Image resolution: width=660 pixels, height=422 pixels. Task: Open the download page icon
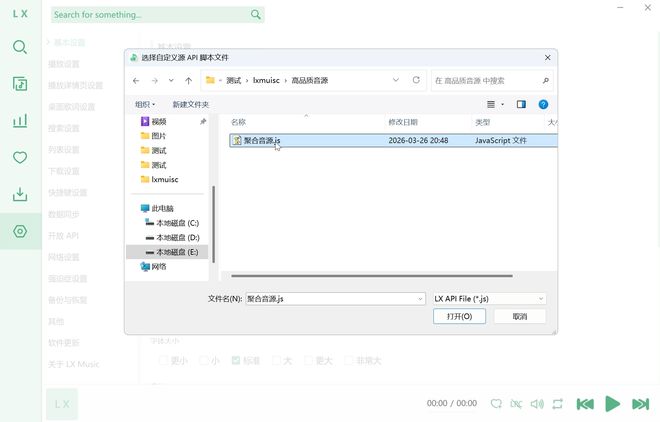click(20, 195)
